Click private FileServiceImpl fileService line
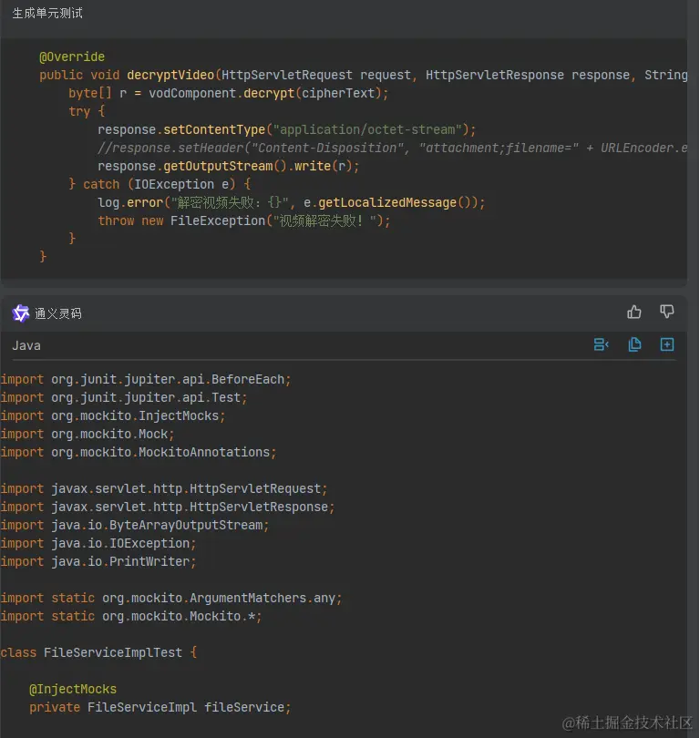 point(160,707)
